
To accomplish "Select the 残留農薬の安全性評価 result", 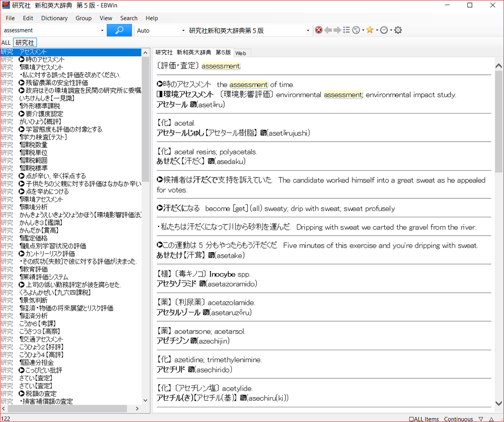I will coord(71,83).
